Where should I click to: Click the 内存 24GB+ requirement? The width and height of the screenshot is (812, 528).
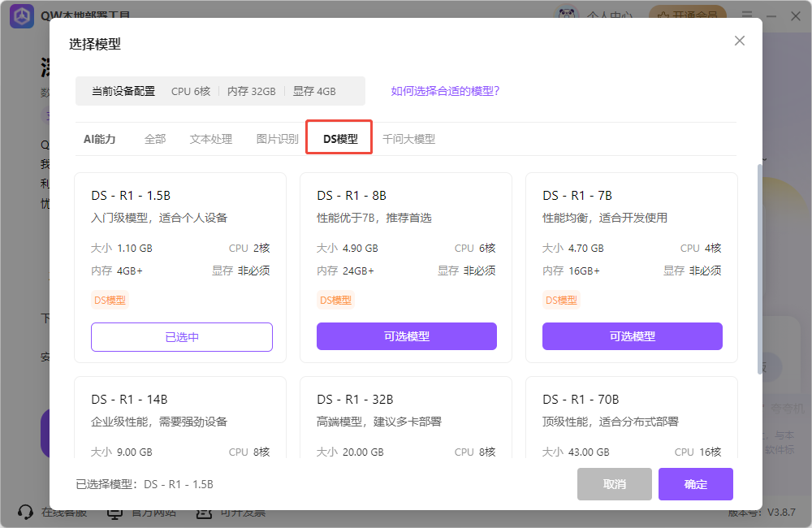[x=345, y=271]
